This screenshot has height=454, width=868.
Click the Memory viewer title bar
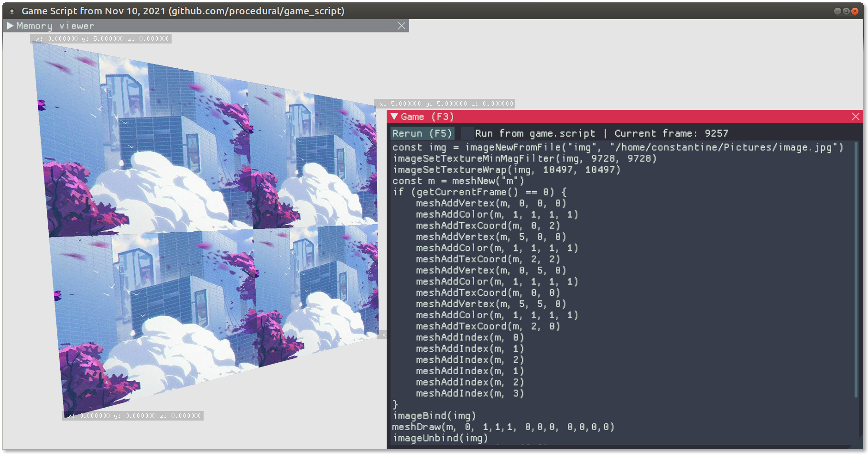point(206,26)
